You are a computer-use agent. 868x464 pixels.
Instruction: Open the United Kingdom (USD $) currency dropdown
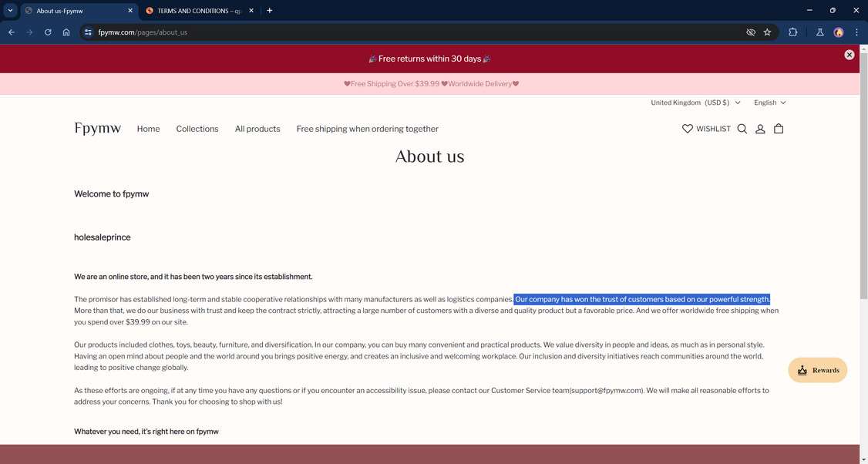(x=693, y=102)
